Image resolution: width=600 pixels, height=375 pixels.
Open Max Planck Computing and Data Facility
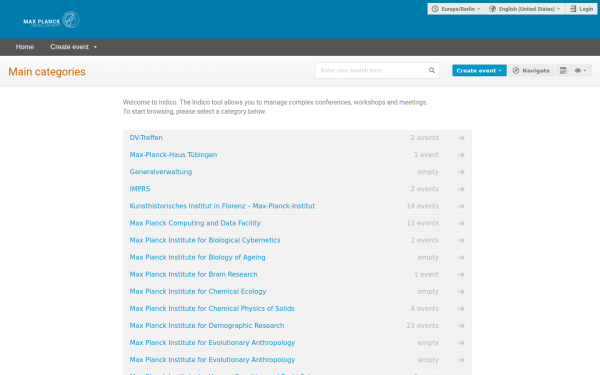tap(195, 223)
